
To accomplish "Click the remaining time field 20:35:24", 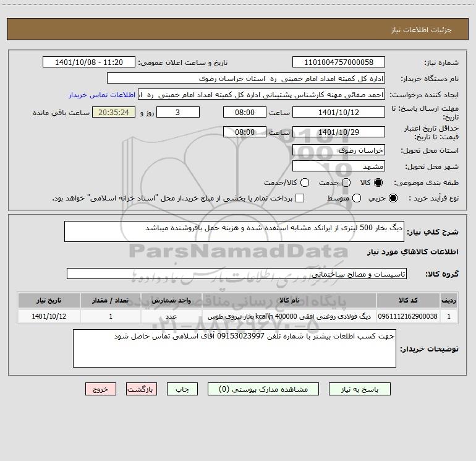I will 114,113.
